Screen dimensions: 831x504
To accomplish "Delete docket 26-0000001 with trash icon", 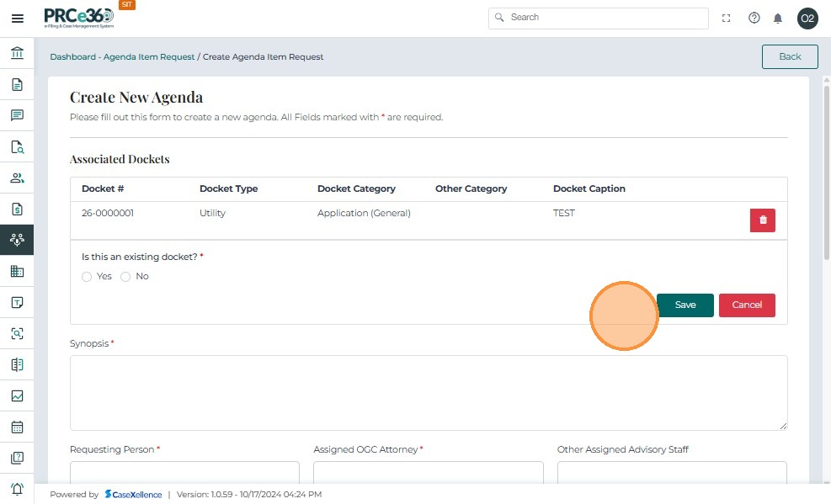I will [x=763, y=220].
